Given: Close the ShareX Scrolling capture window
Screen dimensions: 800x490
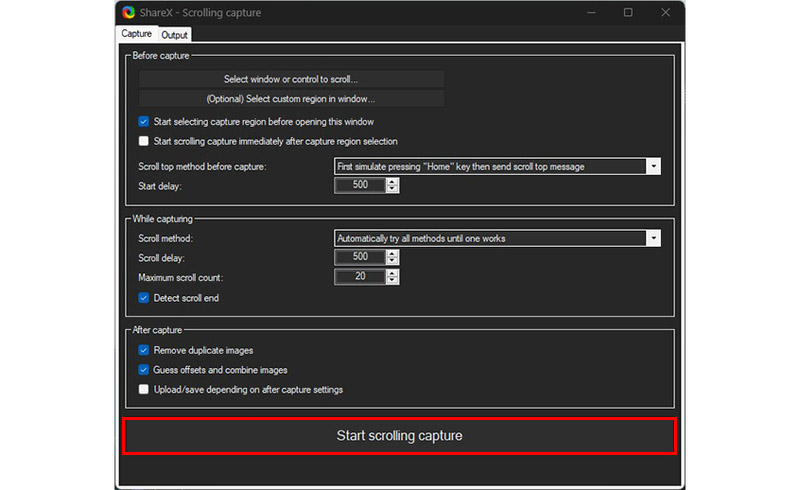Looking at the screenshot, I should point(666,12).
